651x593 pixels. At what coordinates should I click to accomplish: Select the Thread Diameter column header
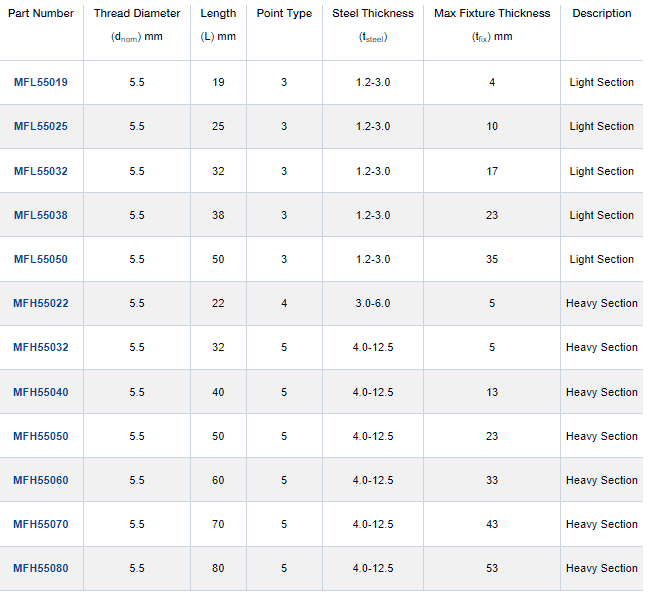point(137,14)
